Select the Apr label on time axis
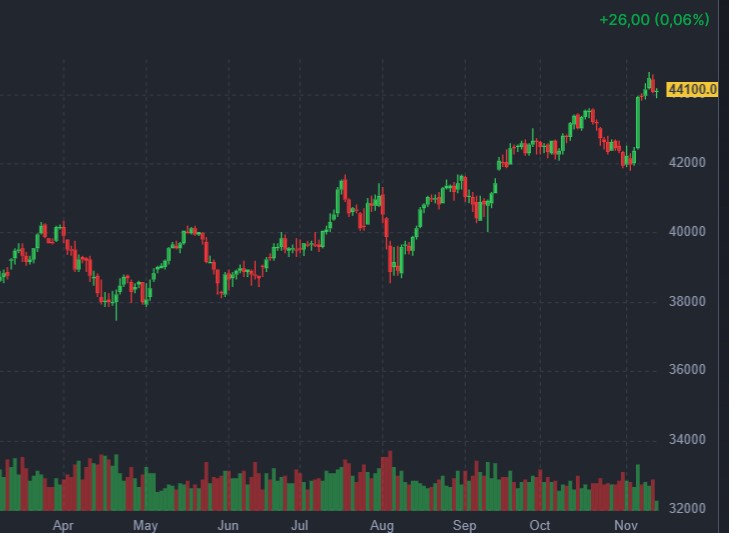 click(63, 524)
